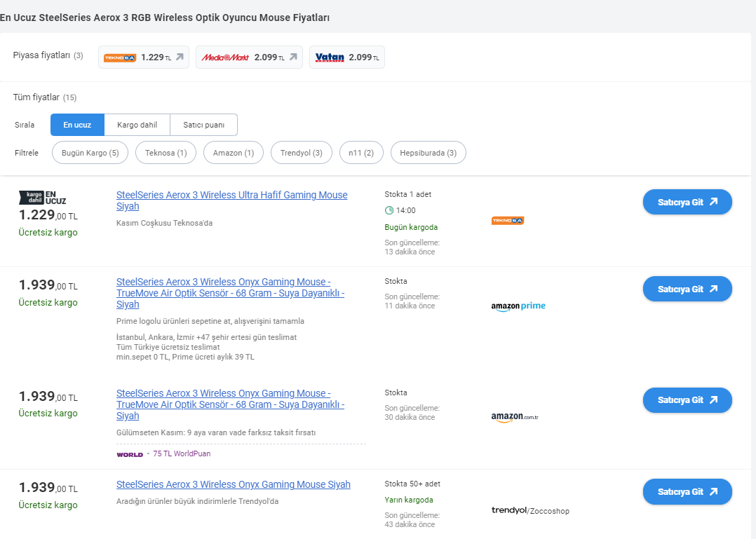Click Satıcıya Git for the amazon prime listing

tap(687, 289)
